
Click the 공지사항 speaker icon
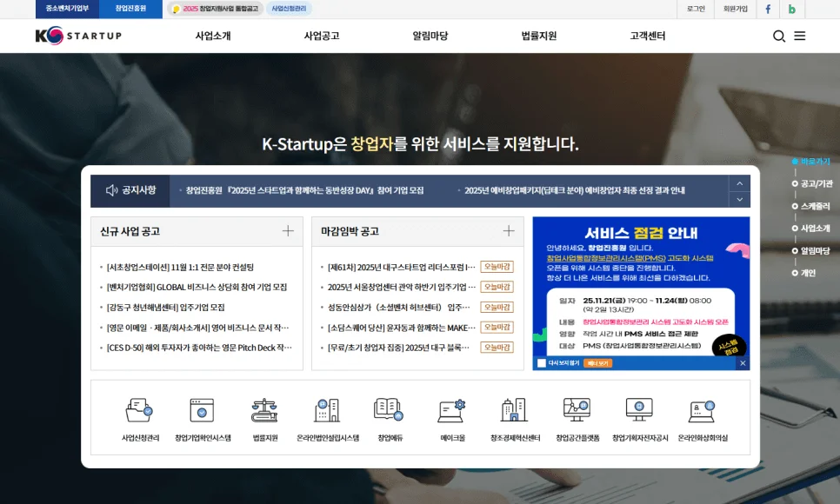click(111, 190)
